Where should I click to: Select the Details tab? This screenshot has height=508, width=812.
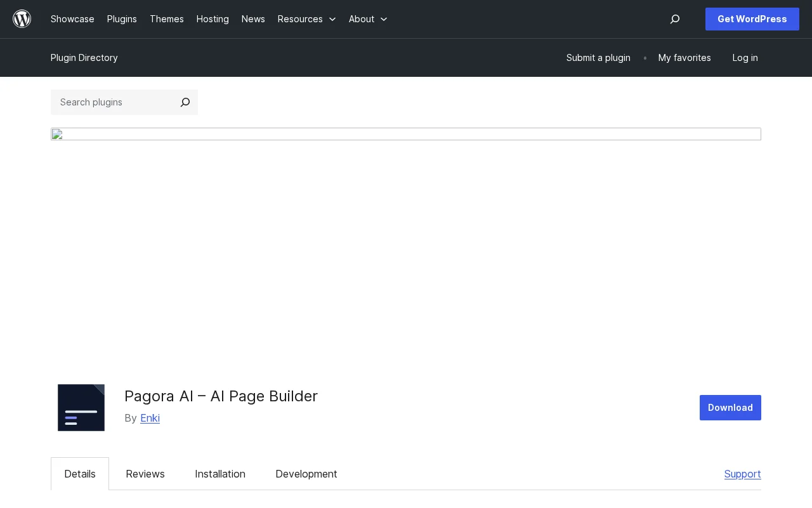tap(80, 474)
